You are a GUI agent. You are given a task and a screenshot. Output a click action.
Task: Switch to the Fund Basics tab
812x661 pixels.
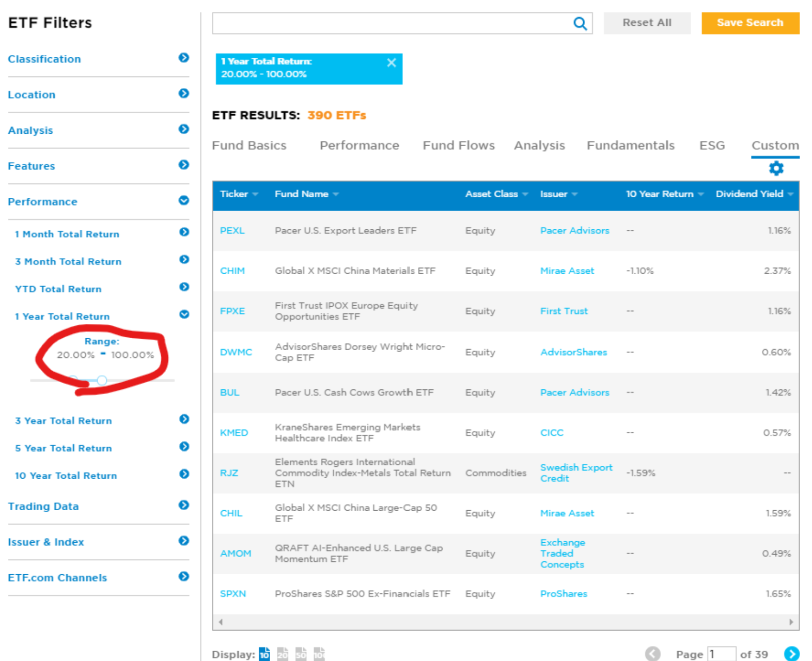click(x=249, y=146)
